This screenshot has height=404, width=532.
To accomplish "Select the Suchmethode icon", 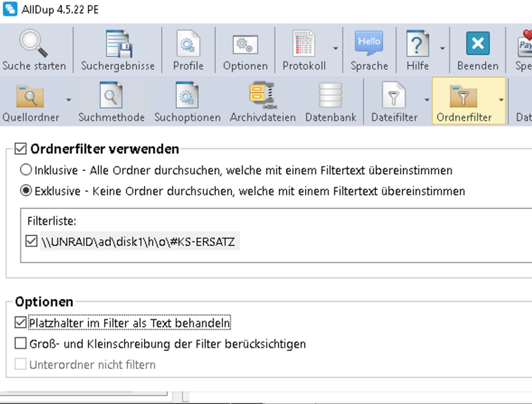I will tap(111, 96).
